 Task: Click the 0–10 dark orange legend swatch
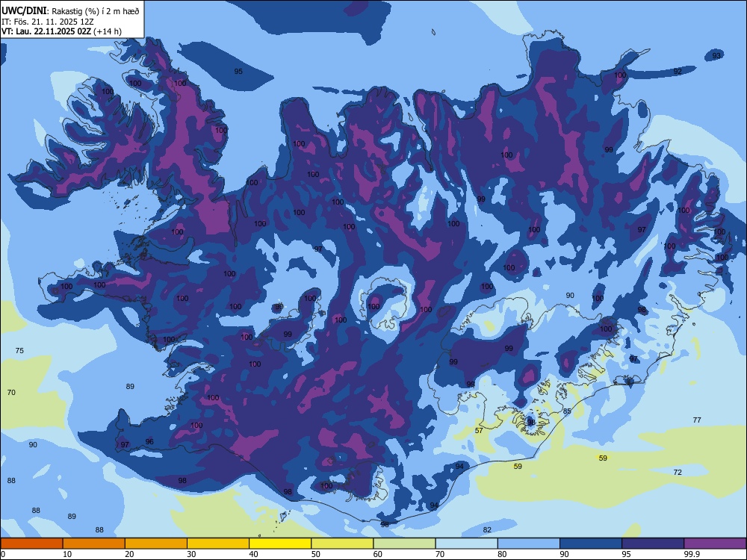[x=31, y=544]
